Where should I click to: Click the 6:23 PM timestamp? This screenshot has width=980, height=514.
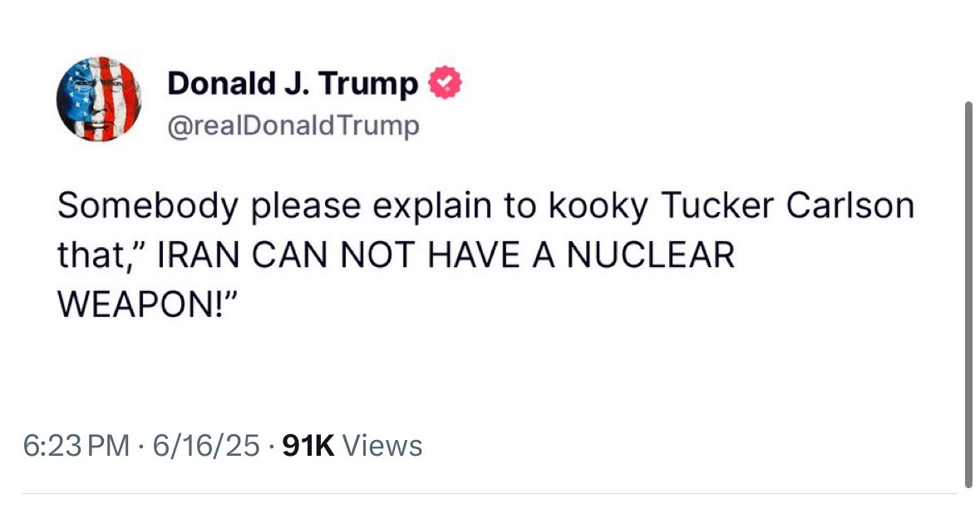click(76, 446)
